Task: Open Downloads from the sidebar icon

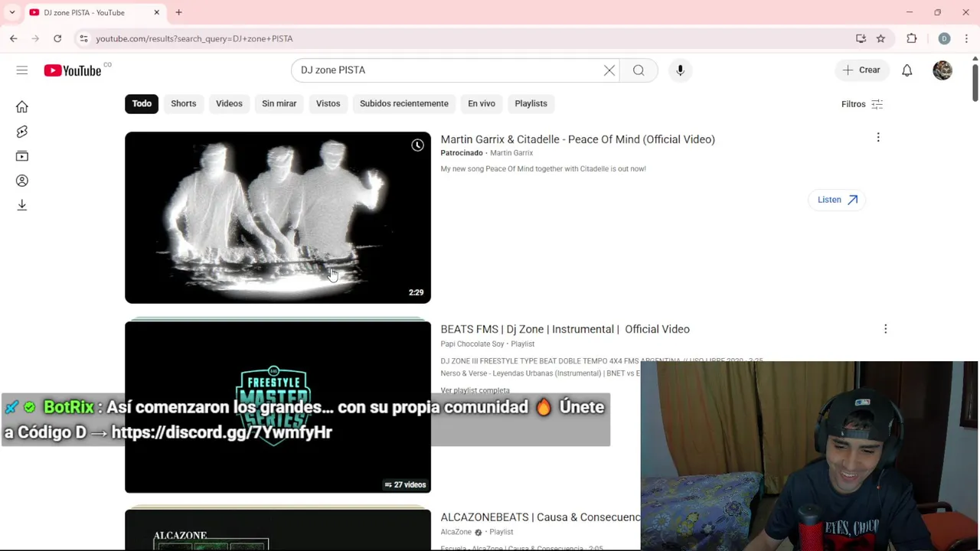Action: point(22,205)
